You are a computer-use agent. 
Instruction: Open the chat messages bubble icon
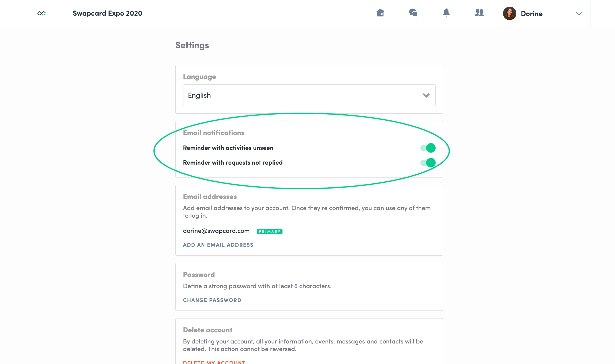click(x=413, y=13)
